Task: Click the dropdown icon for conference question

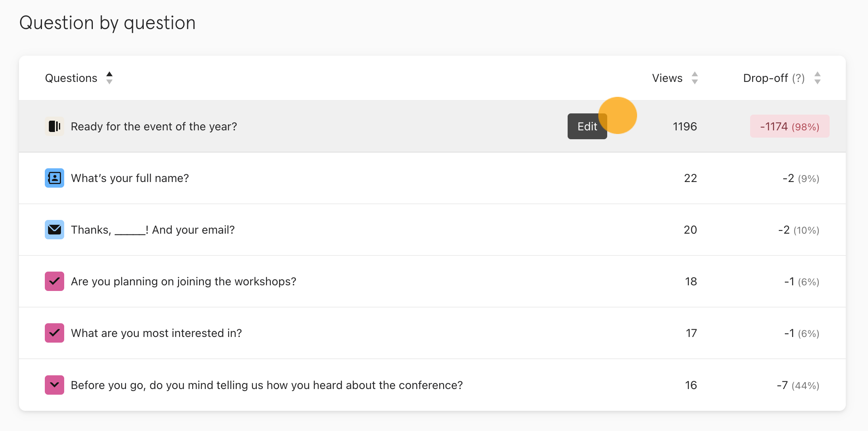Action: coord(55,385)
